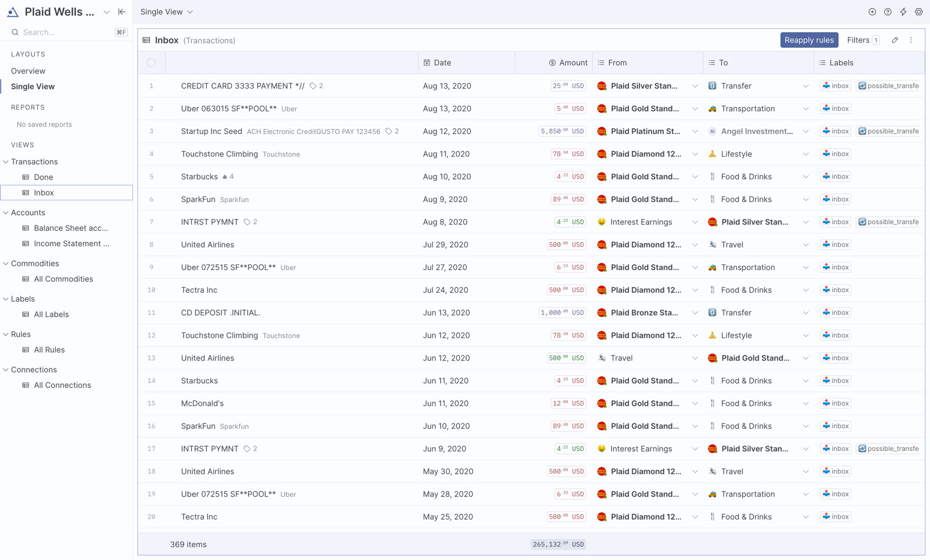Screen dimensions: 930x560
Task: Click the 265,132 USD total amount
Action: [558, 545]
